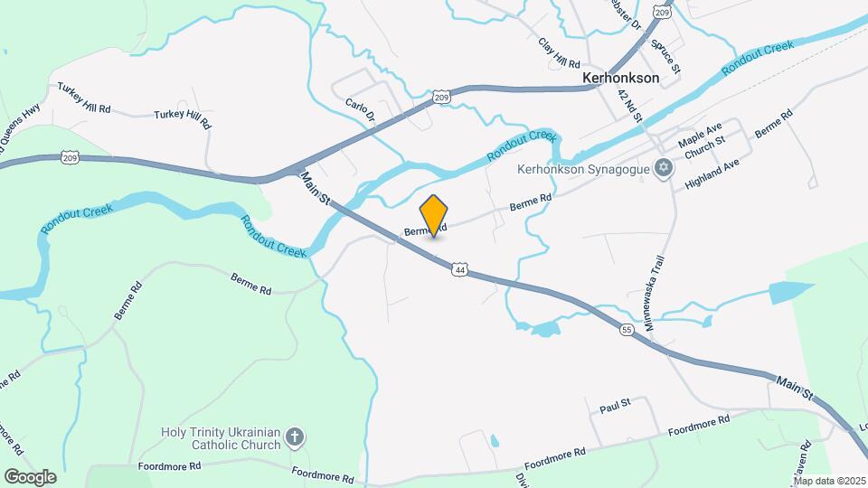Click the route 209 shield near Carlo Dr

(440, 98)
